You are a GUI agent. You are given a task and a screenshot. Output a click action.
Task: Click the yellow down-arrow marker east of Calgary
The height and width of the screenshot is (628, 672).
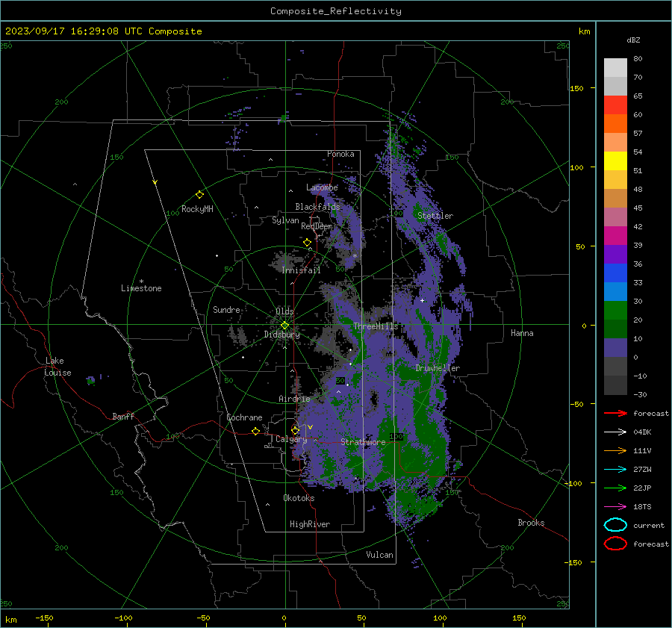pos(310,427)
